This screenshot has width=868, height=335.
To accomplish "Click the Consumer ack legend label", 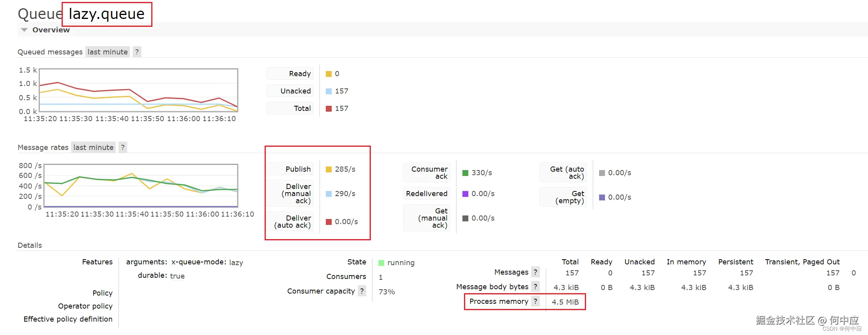I will click(x=429, y=173).
